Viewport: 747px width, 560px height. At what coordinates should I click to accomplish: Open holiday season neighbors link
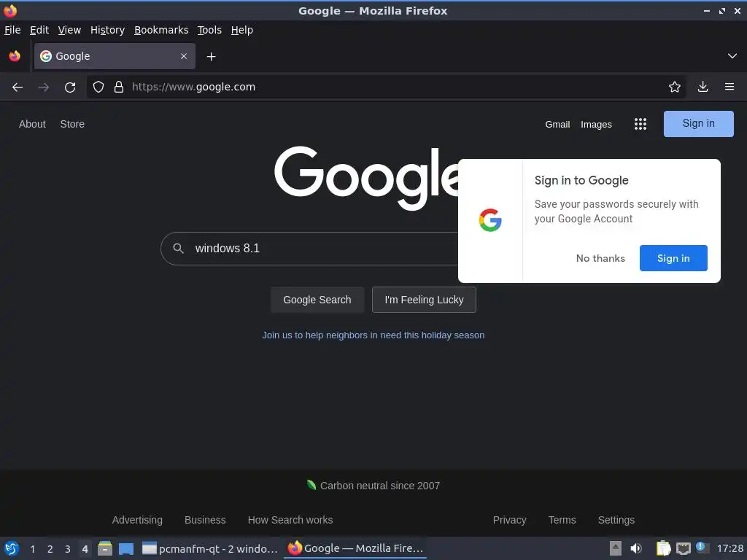point(373,335)
